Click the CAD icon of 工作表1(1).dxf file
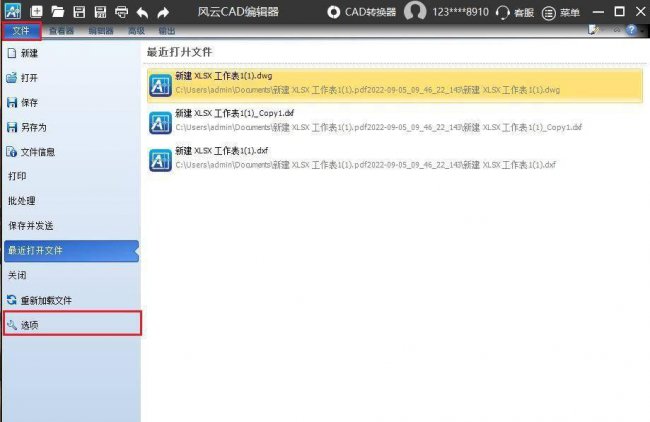650x422 pixels. tap(160, 160)
